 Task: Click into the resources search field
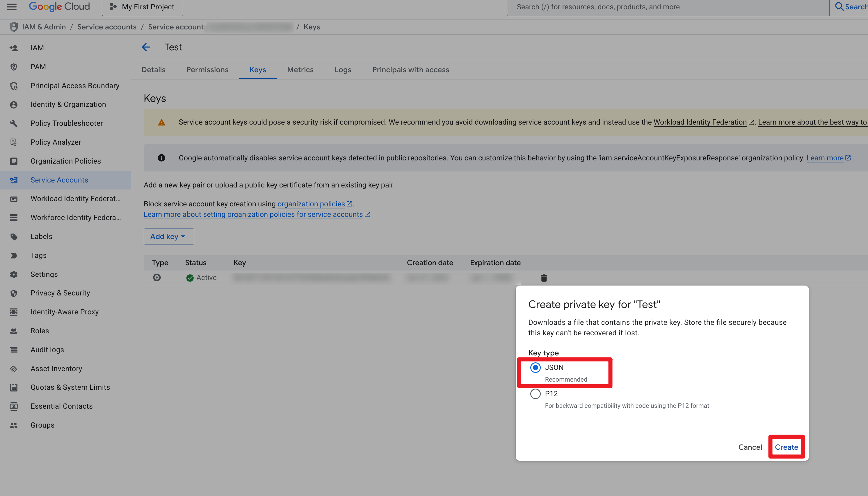(x=668, y=7)
